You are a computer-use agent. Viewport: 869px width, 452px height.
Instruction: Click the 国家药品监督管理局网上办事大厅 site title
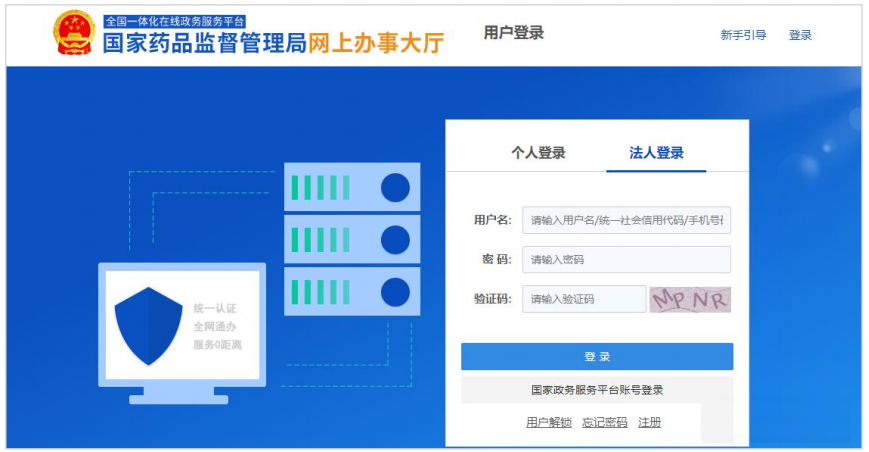pyautogui.click(x=273, y=43)
